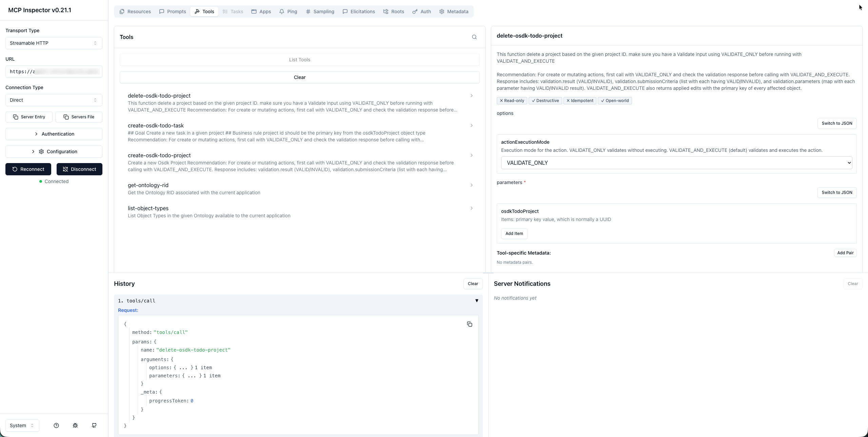The image size is (868, 437).
Task: Click the Server Entry copy button
Action: point(29,117)
